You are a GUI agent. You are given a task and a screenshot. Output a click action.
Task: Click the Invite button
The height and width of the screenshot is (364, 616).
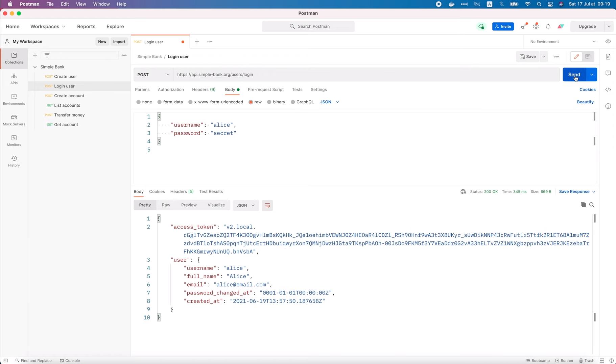point(503,26)
